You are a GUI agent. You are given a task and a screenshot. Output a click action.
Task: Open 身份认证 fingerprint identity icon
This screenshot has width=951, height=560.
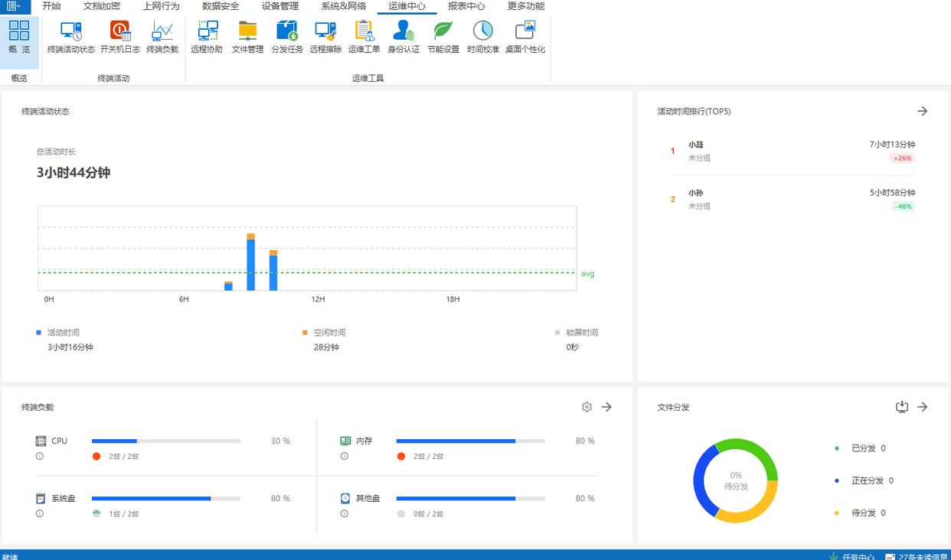pyautogui.click(x=404, y=37)
